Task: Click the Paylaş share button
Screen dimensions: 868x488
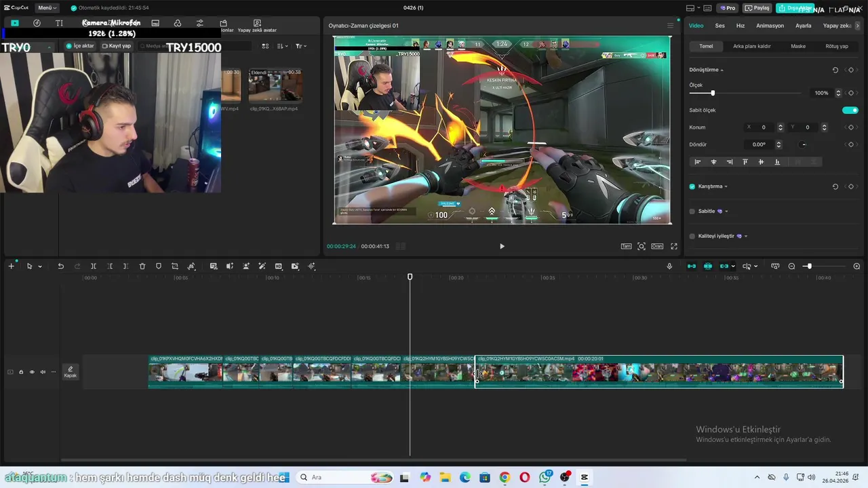Action: (x=757, y=8)
